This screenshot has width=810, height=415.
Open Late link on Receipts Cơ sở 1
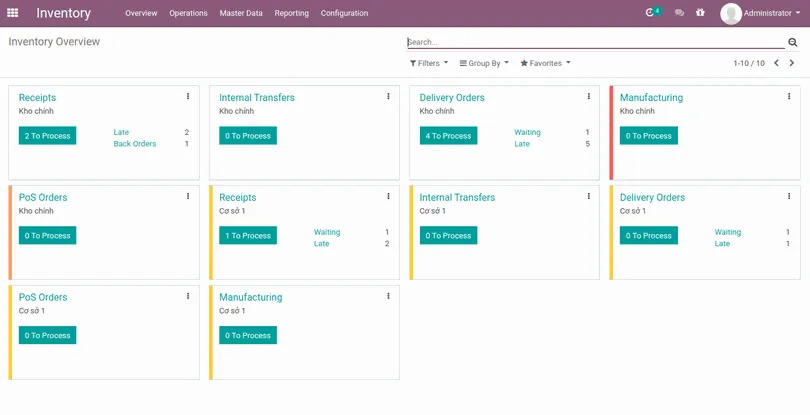coord(321,243)
